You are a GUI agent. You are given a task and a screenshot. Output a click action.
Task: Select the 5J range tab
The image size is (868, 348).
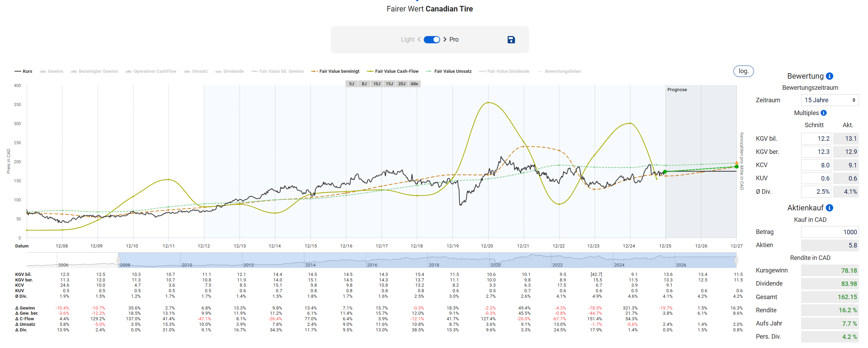point(351,84)
